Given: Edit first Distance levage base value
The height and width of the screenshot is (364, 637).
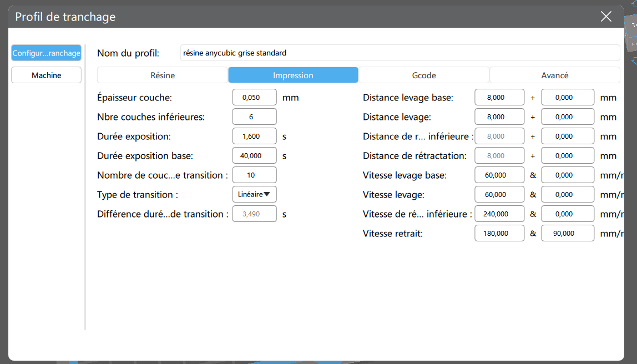Looking at the screenshot, I should point(499,97).
